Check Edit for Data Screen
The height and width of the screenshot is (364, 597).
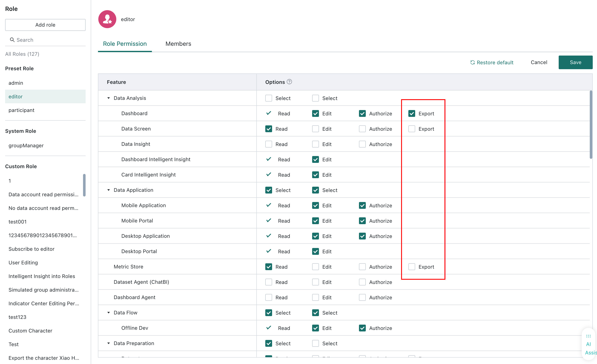point(316,129)
